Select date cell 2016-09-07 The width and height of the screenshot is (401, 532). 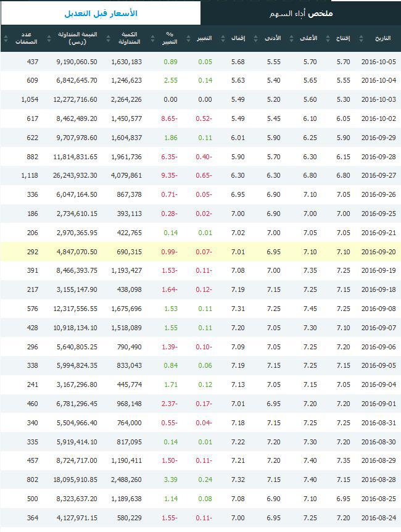pyautogui.click(x=379, y=328)
